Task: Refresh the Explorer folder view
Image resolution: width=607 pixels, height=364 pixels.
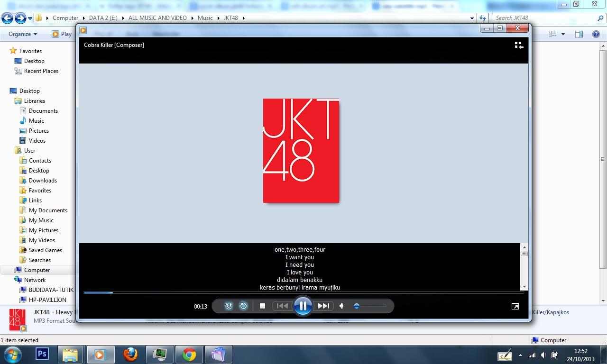Action: [483, 18]
